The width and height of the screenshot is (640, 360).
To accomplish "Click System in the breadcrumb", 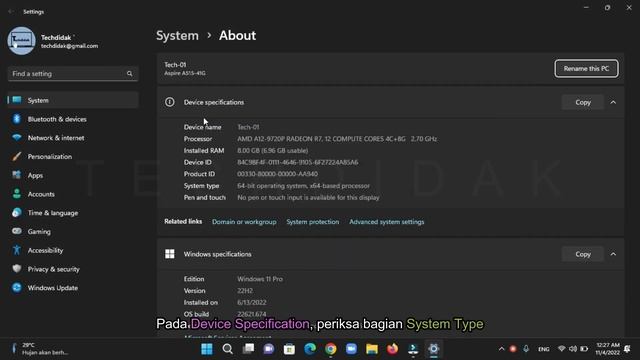I will pyautogui.click(x=177, y=36).
